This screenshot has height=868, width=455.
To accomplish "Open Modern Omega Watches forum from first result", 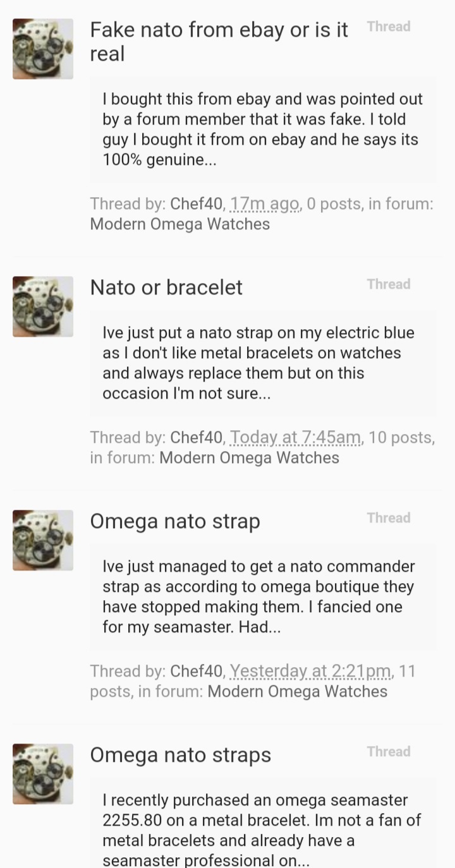I will tap(180, 224).
